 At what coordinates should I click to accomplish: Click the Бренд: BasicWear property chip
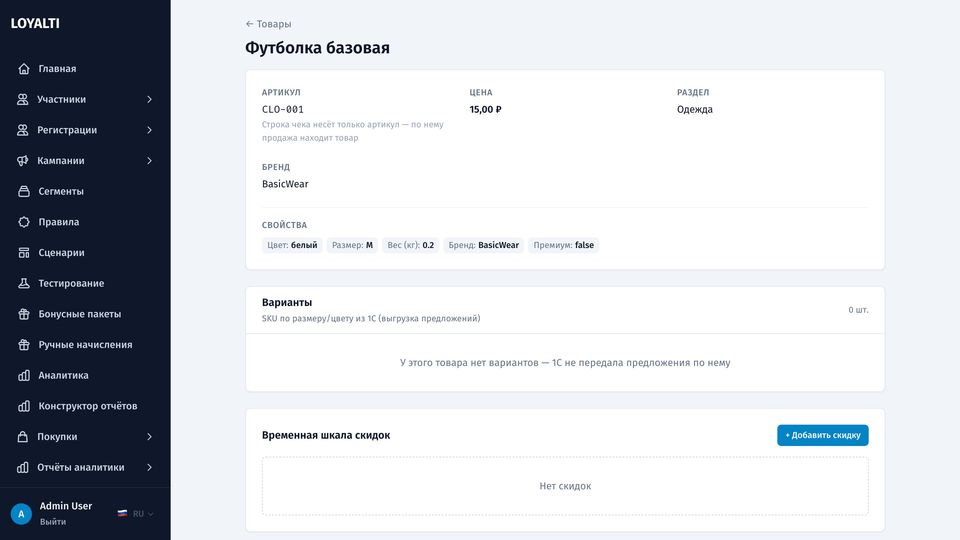tap(483, 245)
